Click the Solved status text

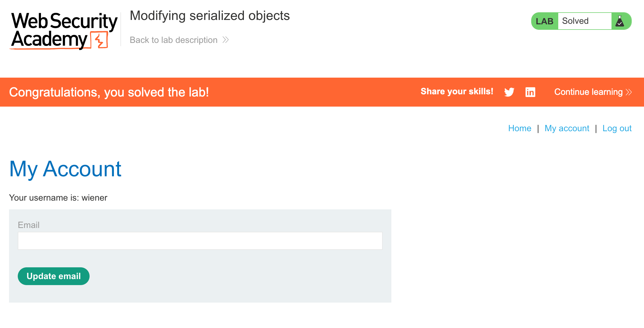point(575,21)
